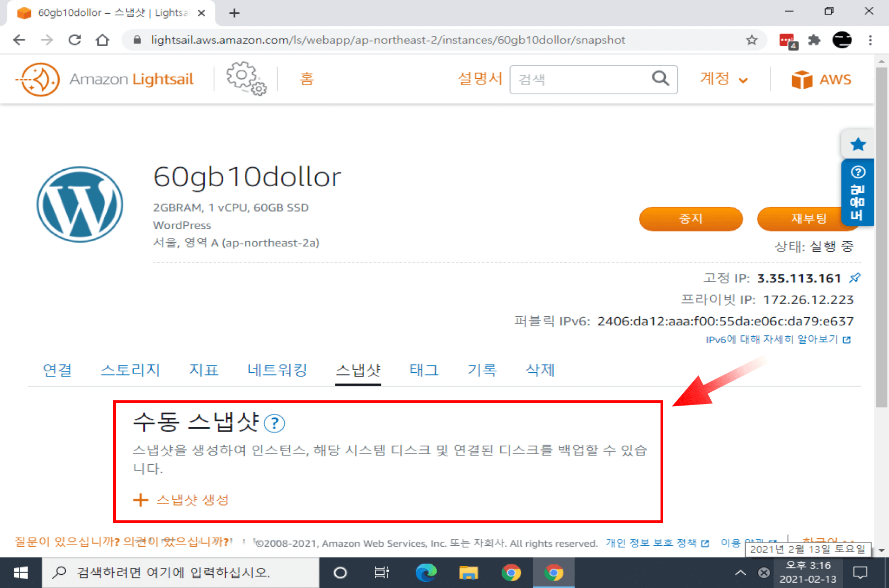Click the private IP 172.26.12.223
889x588 pixels.
coord(808,300)
